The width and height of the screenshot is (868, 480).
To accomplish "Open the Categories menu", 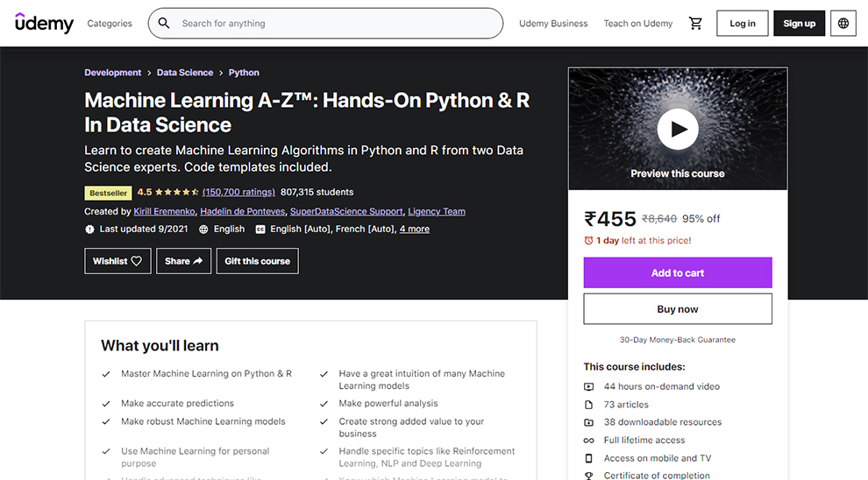I will (x=110, y=24).
